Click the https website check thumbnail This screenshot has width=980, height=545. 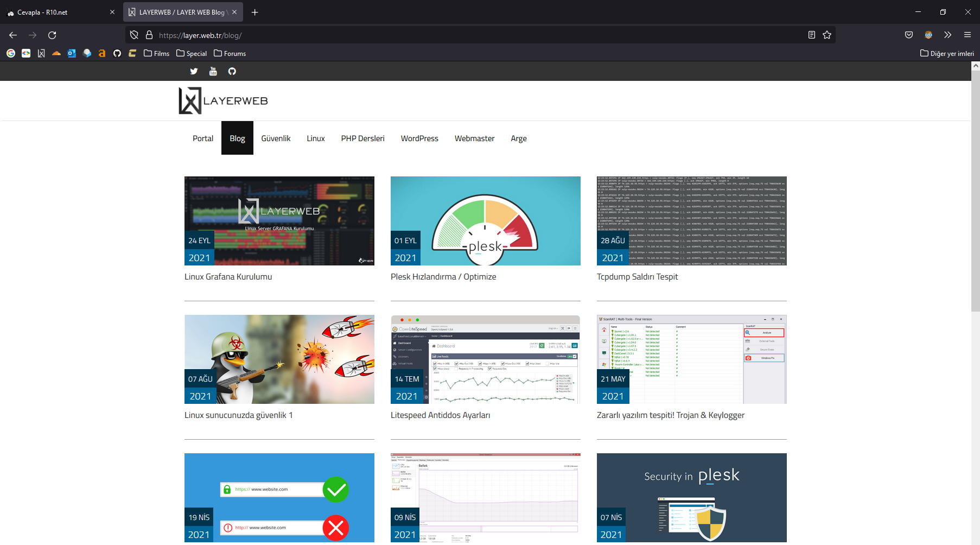coord(279,498)
